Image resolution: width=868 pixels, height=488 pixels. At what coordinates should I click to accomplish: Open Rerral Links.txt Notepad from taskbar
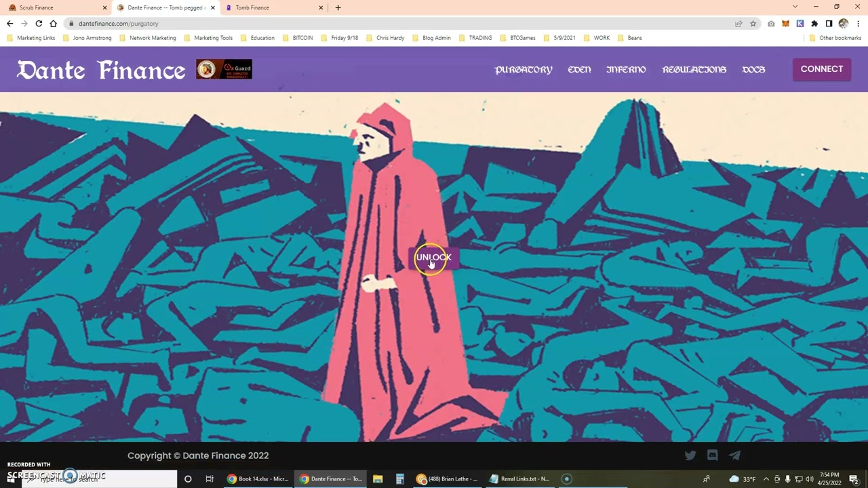pyautogui.click(x=520, y=479)
